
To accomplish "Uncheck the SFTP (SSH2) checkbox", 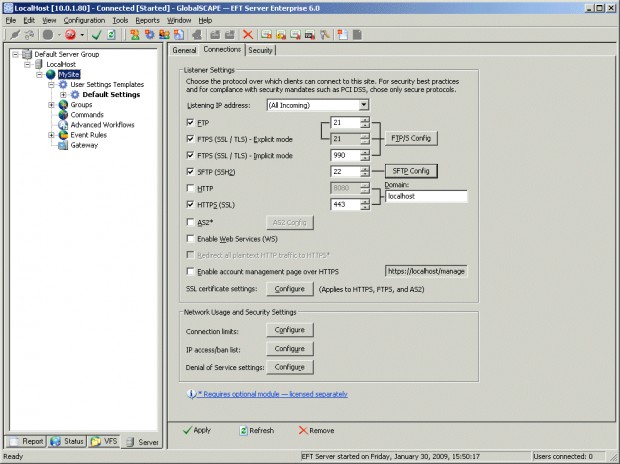I will click(x=190, y=172).
